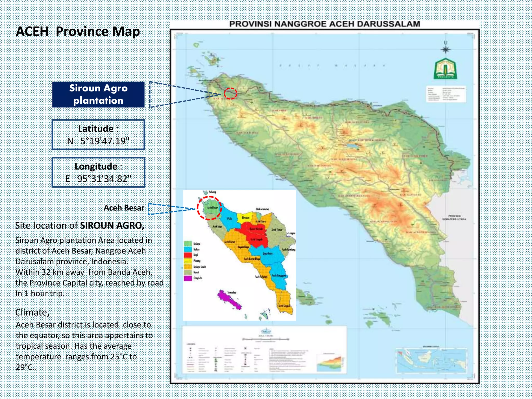Viewport: 532px width, 399px height.
Task: Click the Siroun Agro plantation label box
Action: 98,95
